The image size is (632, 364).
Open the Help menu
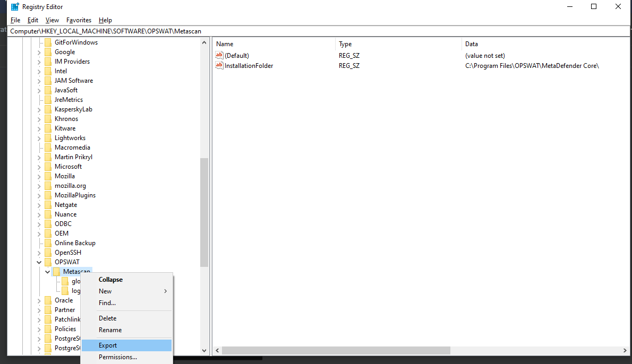point(105,20)
